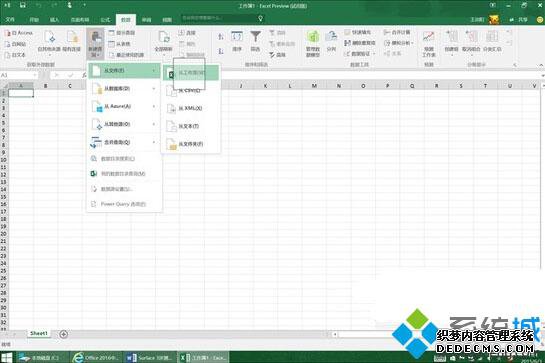
Task: Click the Share (共享) button
Action: click(x=519, y=20)
